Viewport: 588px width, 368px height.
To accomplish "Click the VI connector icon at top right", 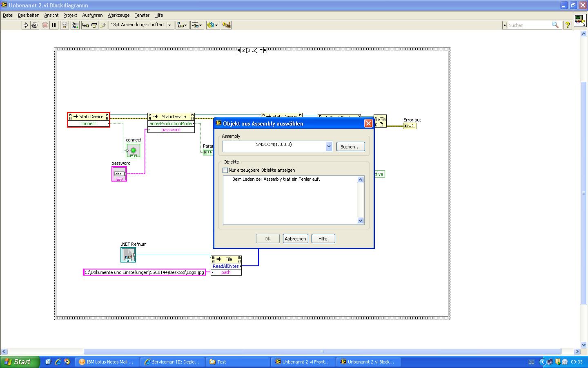I will [580, 20].
